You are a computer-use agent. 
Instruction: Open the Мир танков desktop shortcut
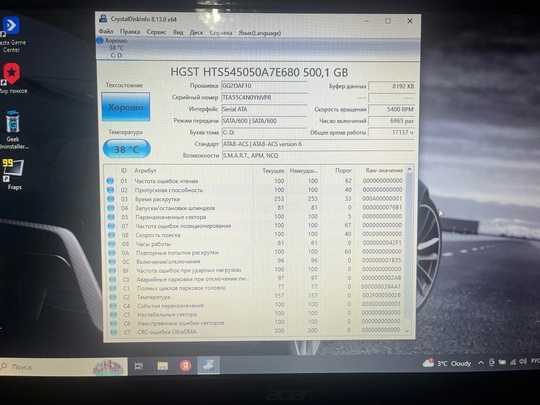pyautogui.click(x=12, y=79)
